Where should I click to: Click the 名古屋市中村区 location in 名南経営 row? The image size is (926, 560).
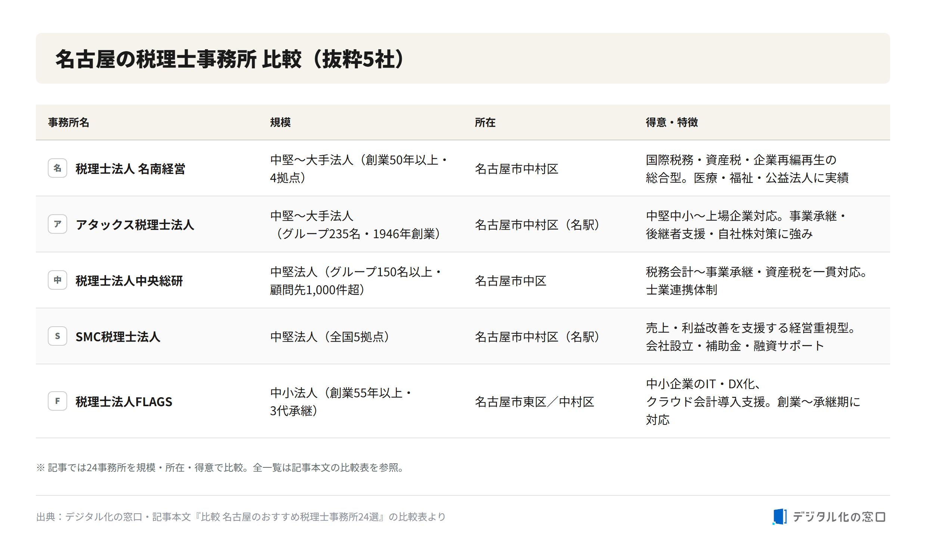click(517, 169)
